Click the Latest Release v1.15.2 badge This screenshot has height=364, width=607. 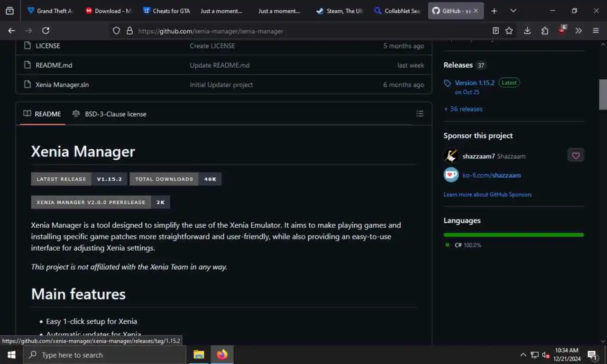[x=79, y=179]
